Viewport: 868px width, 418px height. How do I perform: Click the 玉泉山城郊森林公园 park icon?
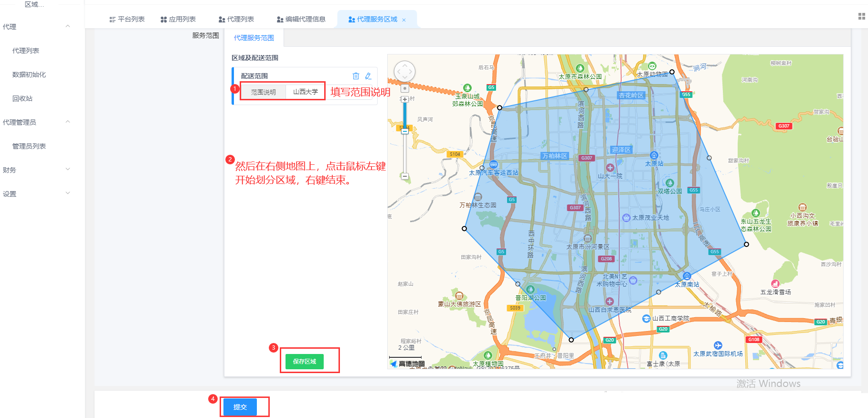(x=467, y=88)
